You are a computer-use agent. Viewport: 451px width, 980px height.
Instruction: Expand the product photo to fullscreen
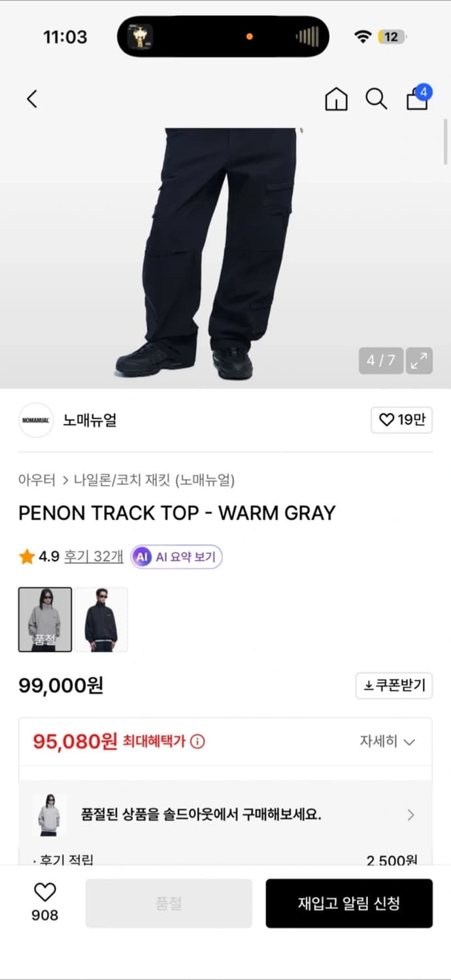pyautogui.click(x=420, y=360)
